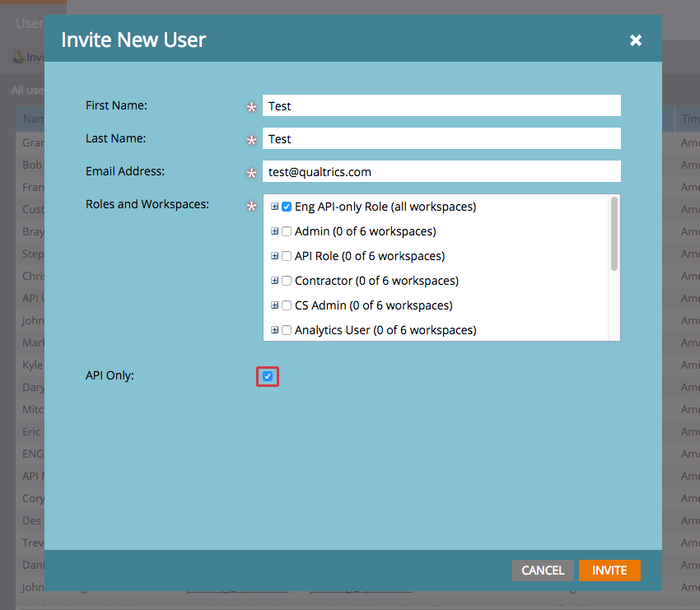
Task: Click the required asterisk beside Email Address
Action: coord(252,172)
